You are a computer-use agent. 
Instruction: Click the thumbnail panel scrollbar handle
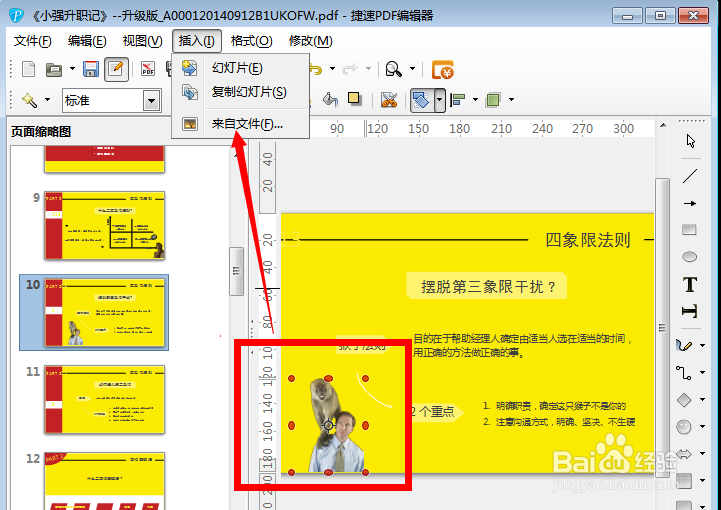(x=236, y=271)
